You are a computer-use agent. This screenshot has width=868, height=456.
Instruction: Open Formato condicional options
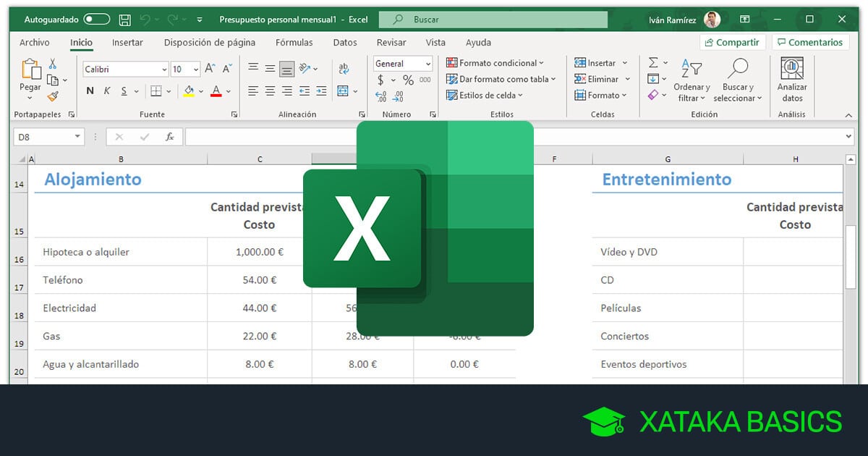(495, 63)
